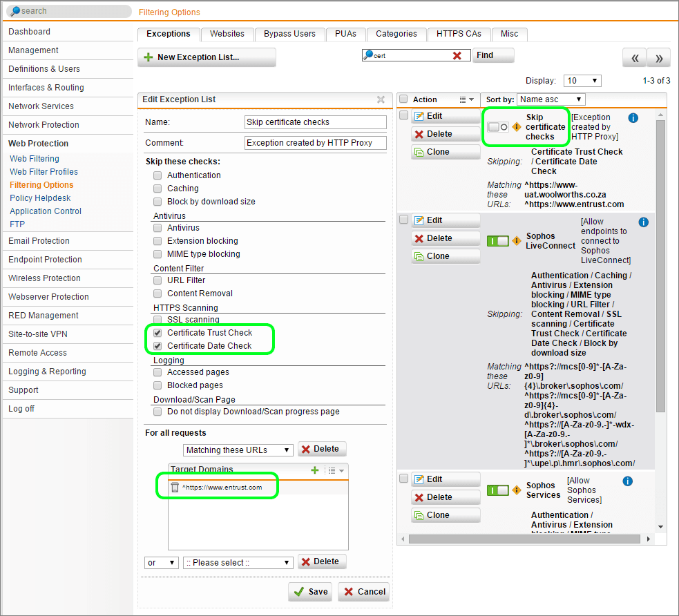Open info icon for Sophos LiveConnect
Image resolution: width=679 pixels, height=616 pixels.
pyautogui.click(x=644, y=222)
